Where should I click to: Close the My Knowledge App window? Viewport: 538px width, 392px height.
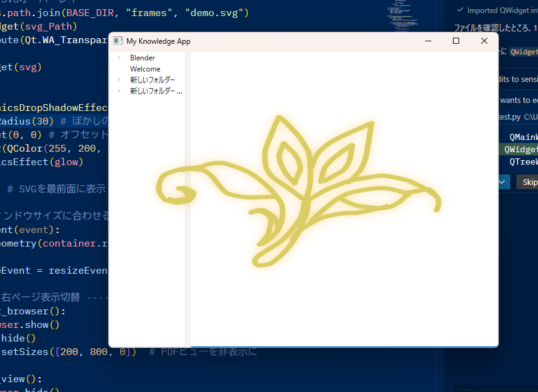(x=484, y=41)
